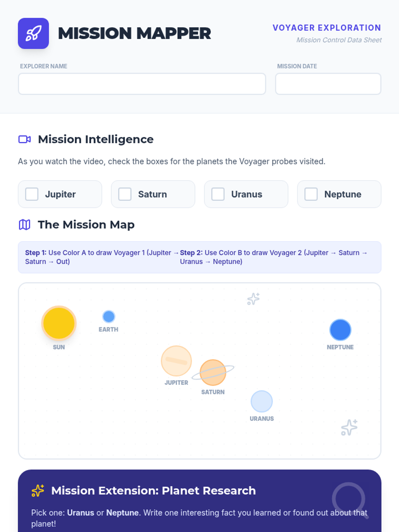
Task: Click the blue Neptune planet on the map
Action: [340, 330]
